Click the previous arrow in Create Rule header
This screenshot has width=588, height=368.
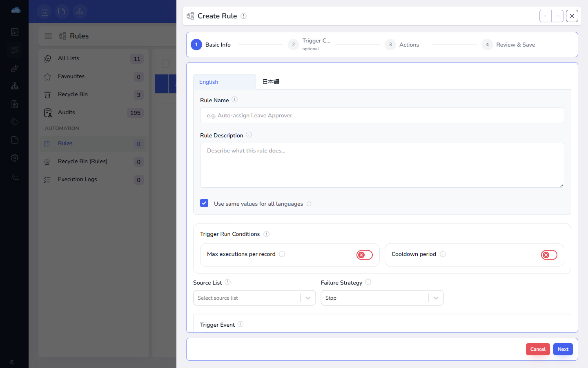click(x=546, y=16)
